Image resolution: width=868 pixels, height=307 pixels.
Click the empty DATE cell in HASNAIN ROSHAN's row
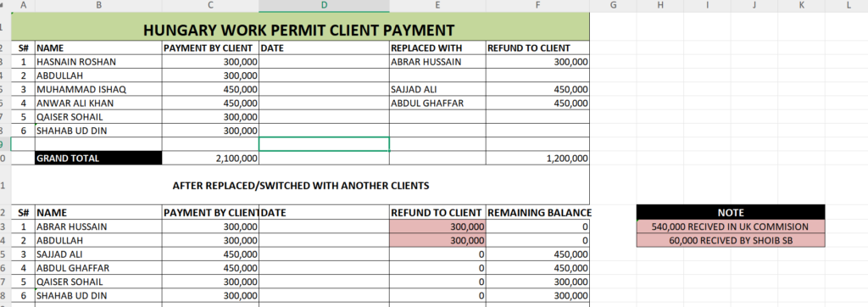(x=324, y=62)
